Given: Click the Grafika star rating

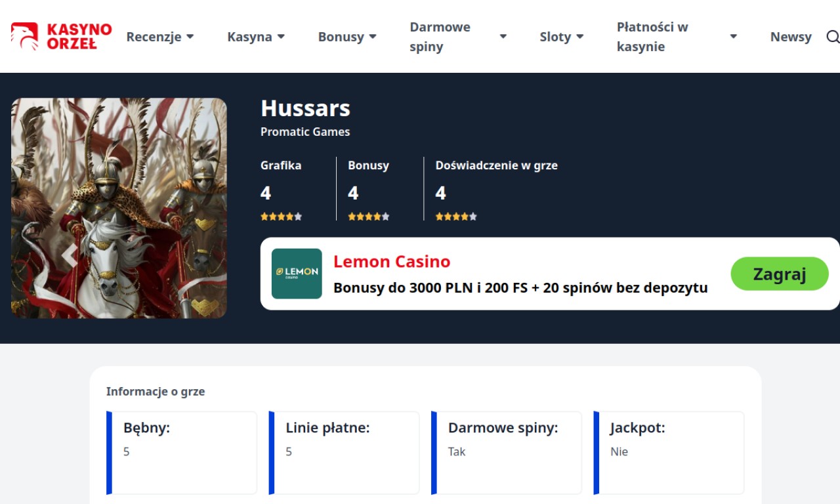Looking at the screenshot, I should pos(281,217).
